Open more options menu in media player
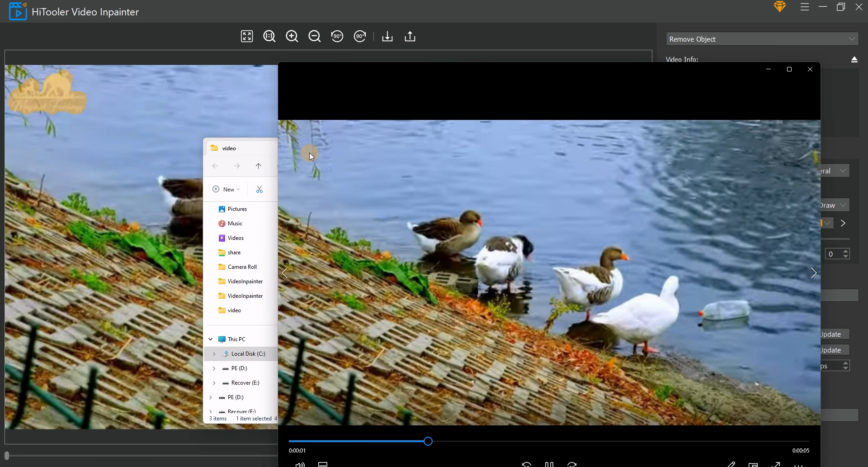This screenshot has width=868, height=467. [x=799, y=464]
